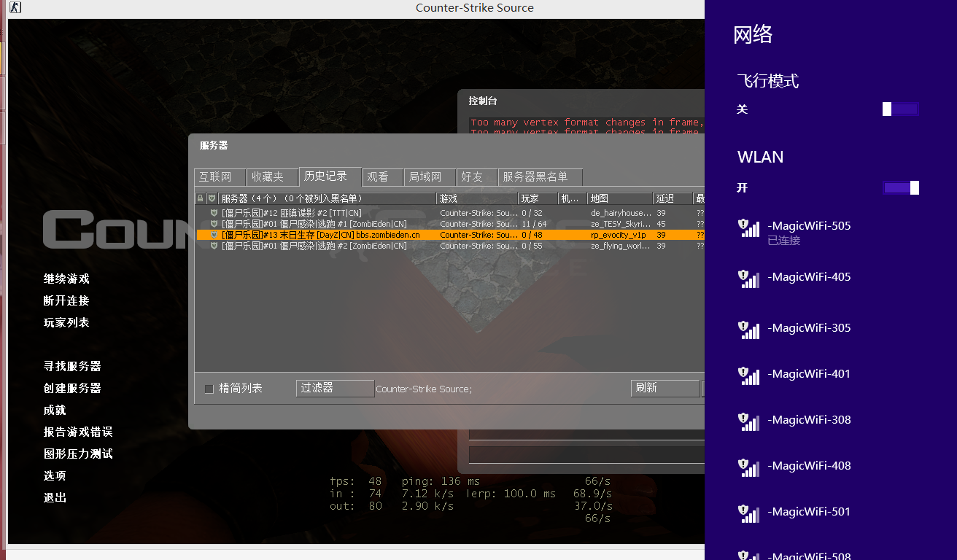Viewport: 957px width, 560px height.
Task: Open 寻找服务器 from the main menu
Action: [72, 367]
